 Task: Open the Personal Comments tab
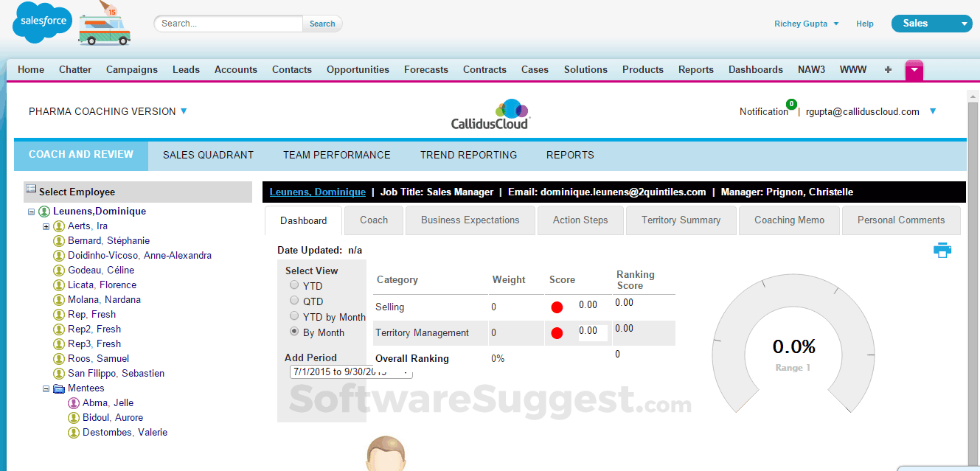pos(901,220)
